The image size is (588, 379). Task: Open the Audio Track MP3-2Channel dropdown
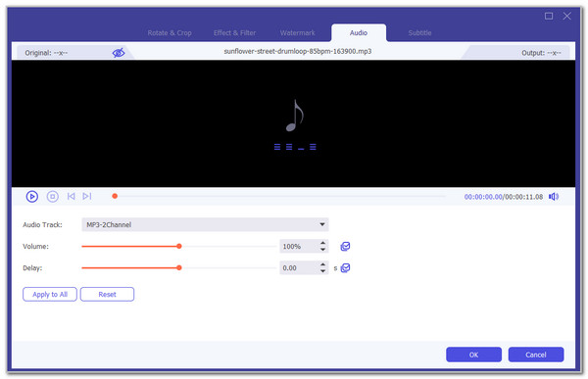tap(205, 224)
